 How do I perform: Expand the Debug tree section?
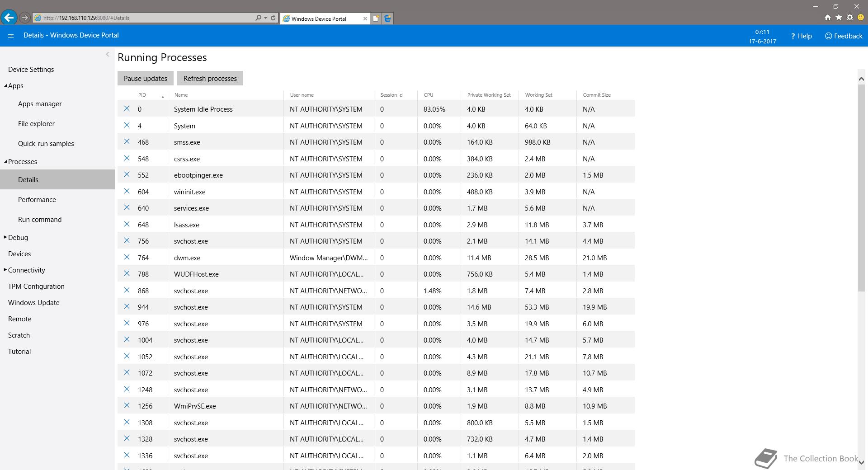pyautogui.click(x=5, y=237)
